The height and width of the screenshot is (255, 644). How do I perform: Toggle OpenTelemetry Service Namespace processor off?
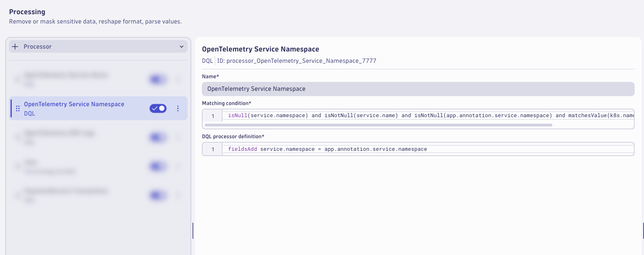(158, 108)
